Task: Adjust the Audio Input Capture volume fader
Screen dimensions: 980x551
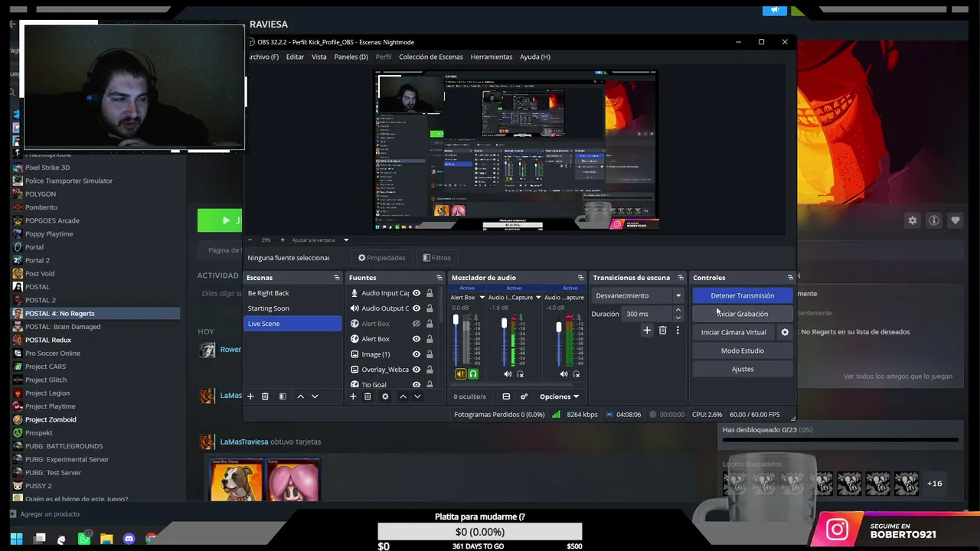Action: (504, 324)
